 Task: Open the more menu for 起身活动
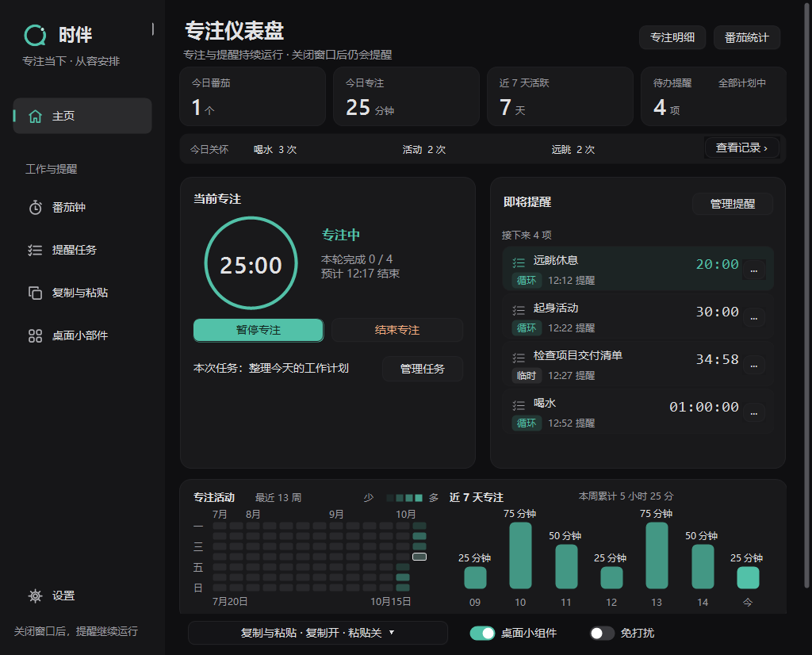[754, 317]
